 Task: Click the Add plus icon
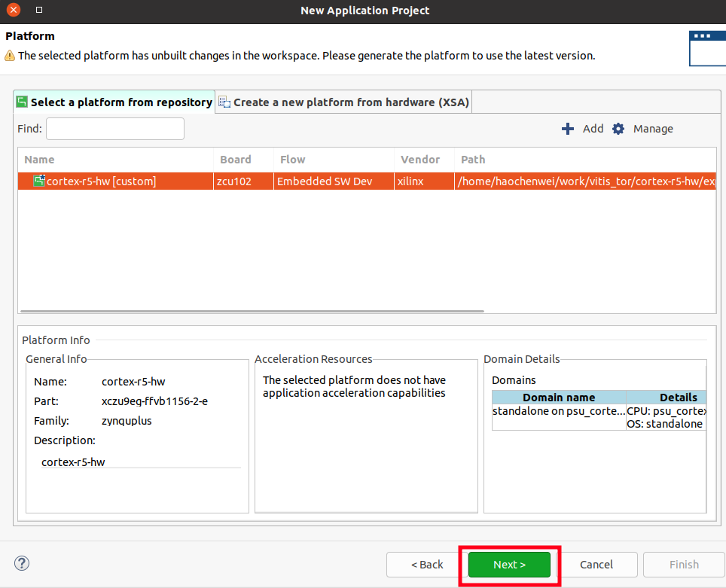coord(568,129)
